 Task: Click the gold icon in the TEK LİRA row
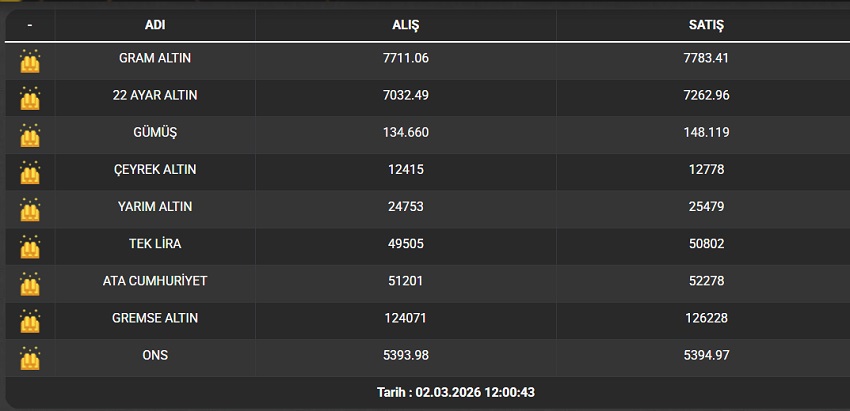pos(30,245)
